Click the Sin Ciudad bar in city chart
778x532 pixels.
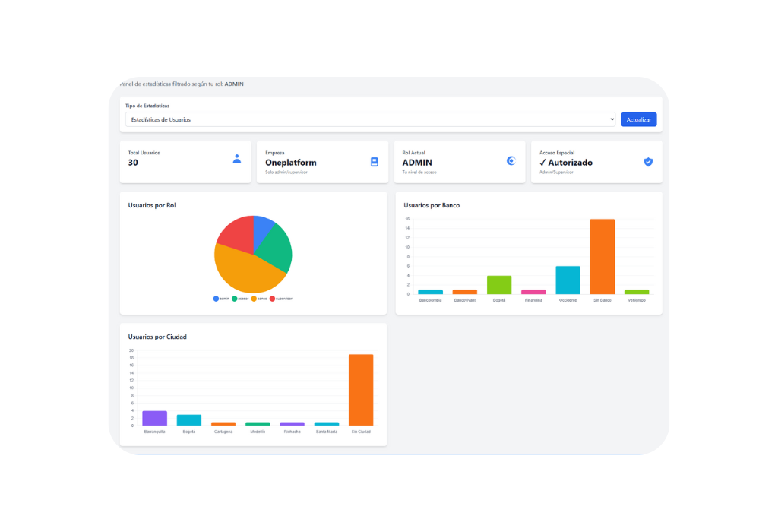(x=361, y=390)
